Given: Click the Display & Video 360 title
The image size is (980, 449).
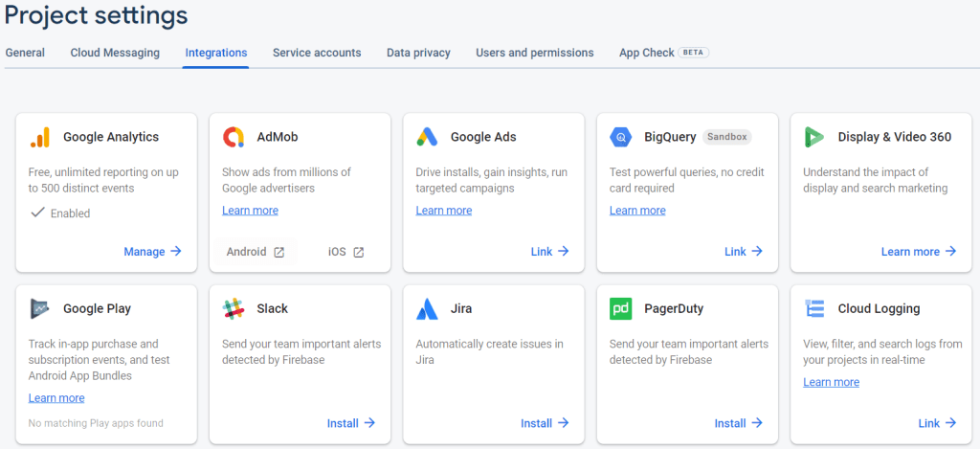Looking at the screenshot, I should click(895, 137).
